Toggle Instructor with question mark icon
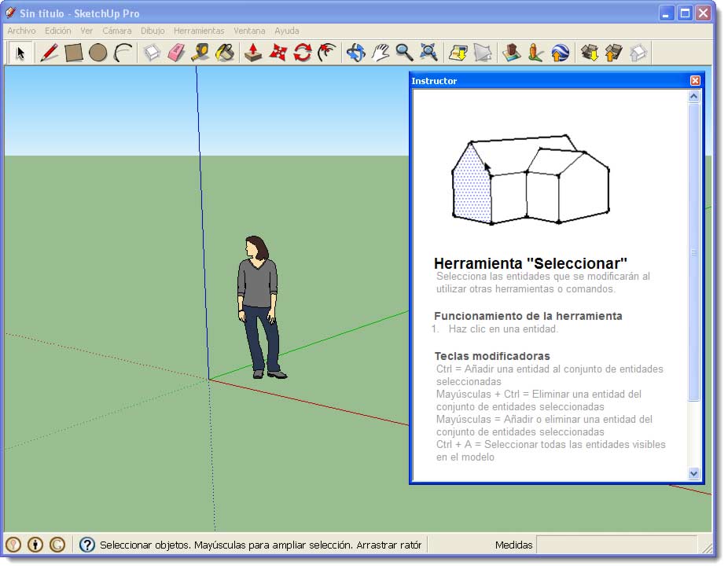The image size is (728, 569). click(86, 545)
